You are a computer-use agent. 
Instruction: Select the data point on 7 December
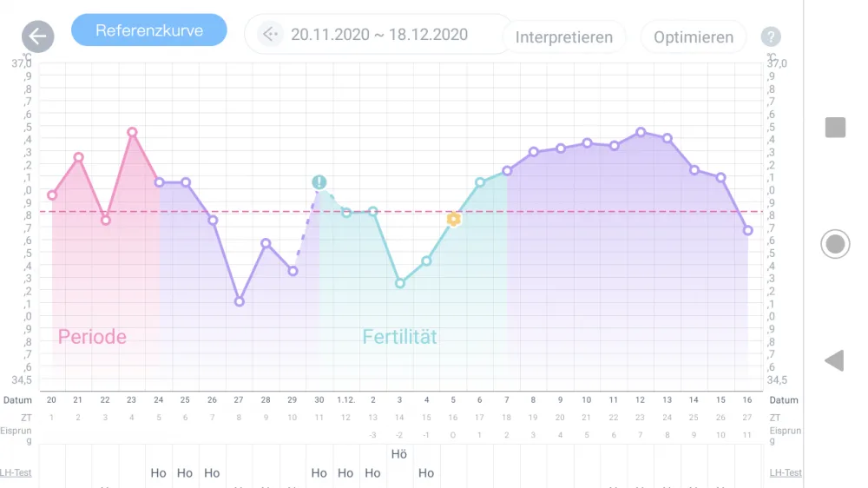click(507, 170)
